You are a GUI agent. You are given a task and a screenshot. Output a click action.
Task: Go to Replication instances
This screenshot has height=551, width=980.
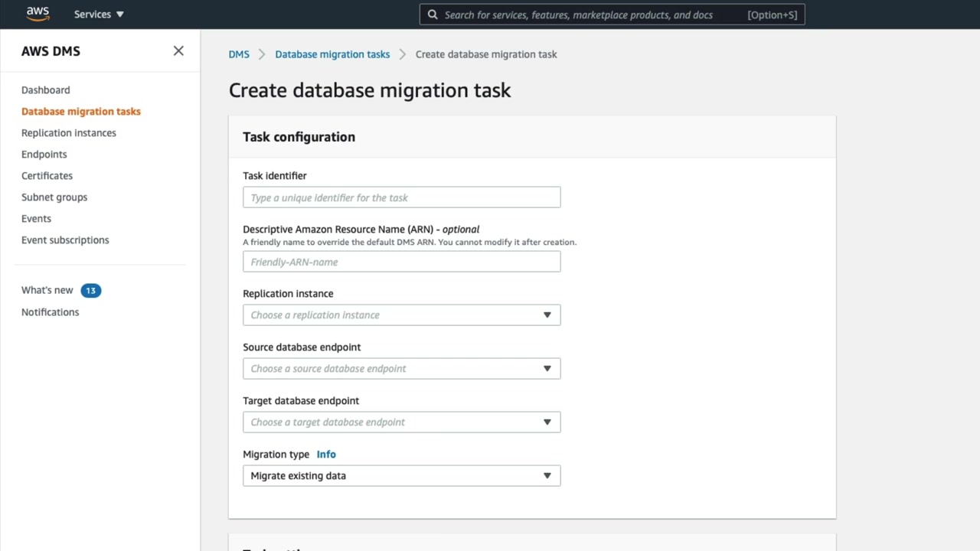(x=69, y=132)
